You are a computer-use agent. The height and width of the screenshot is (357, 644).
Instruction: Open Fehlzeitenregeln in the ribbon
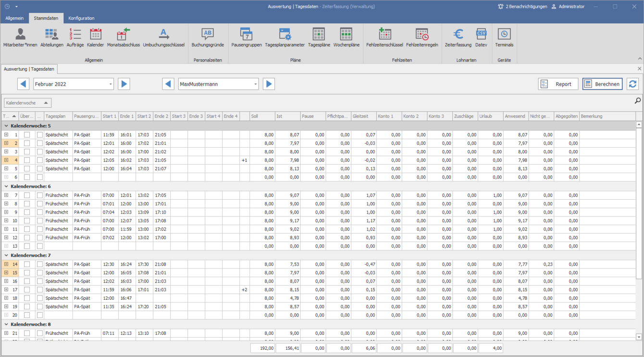click(x=422, y=38)
